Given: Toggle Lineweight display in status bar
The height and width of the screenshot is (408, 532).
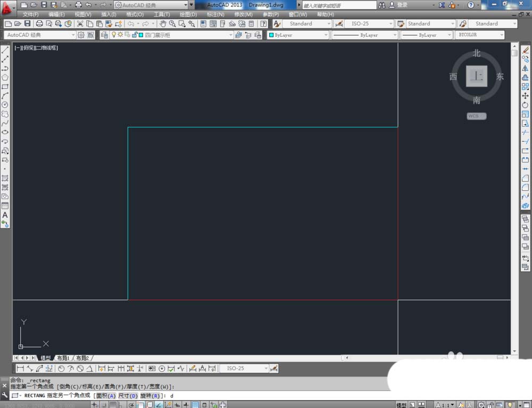Looking at the screenshot, I should [x=186, y=405].
